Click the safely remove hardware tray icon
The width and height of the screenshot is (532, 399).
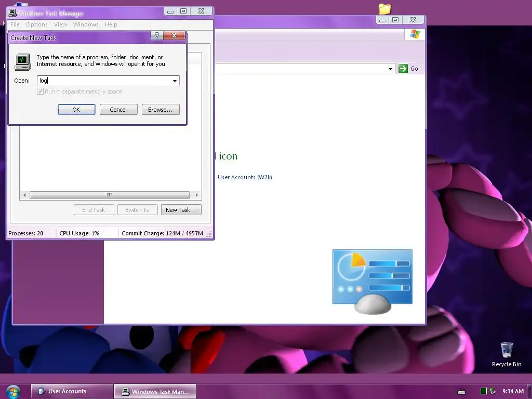pyautogui.click(x=493, y=391)
